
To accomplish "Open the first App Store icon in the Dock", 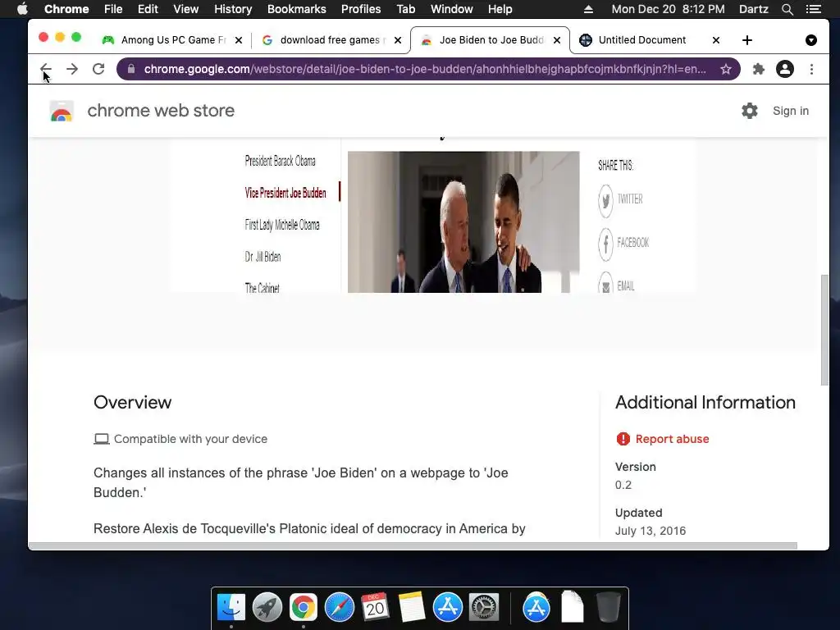I will [x=447, y=608].
